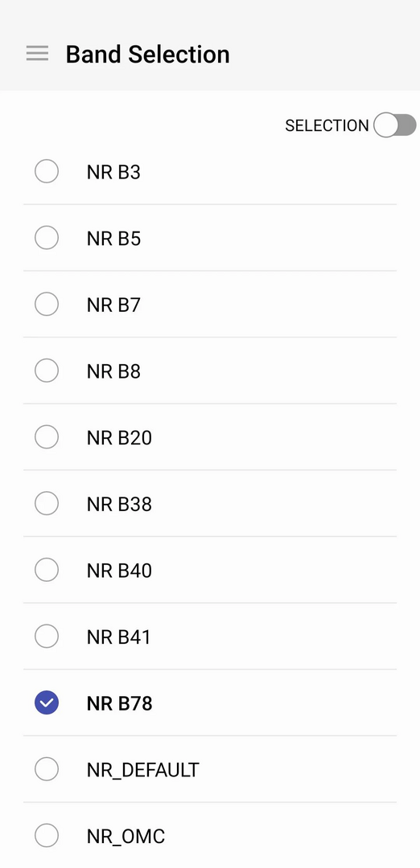
Task: Select the NR B41 radio button
Action: (47, 637)
